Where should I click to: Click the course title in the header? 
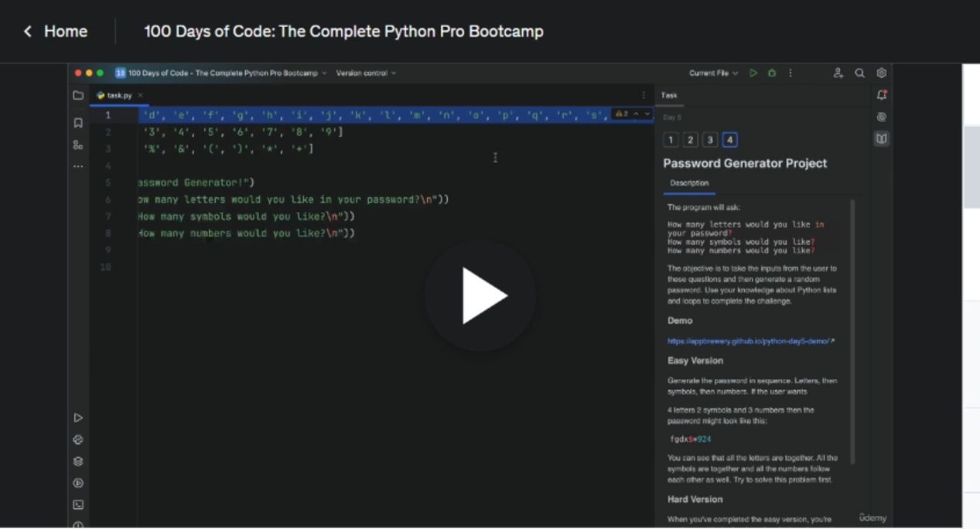coord(343,32)
